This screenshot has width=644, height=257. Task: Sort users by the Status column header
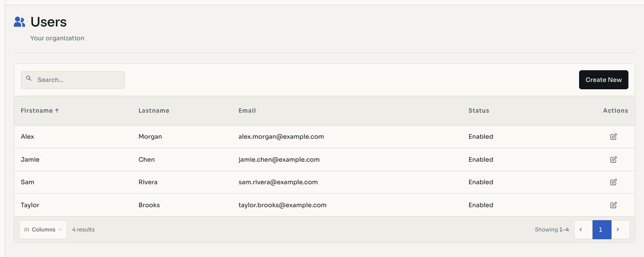(479, 111)
